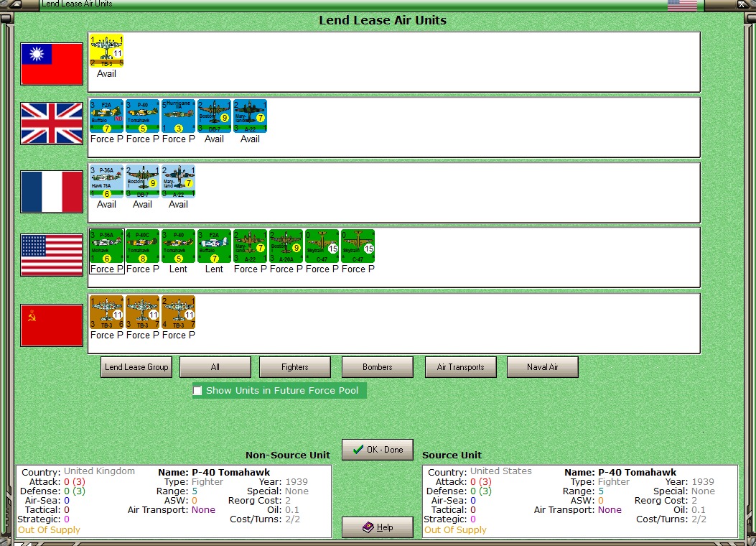Click the Soviet Union flag

pos(52,325)
